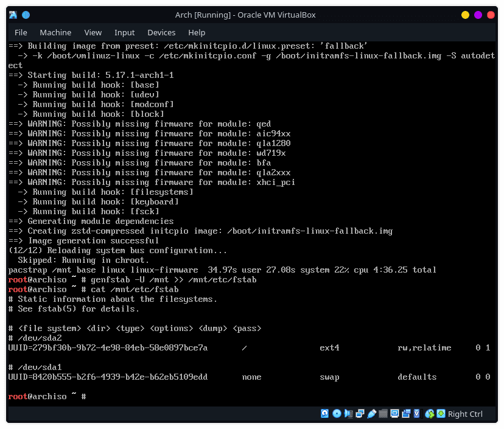Click the mouse integration status icon
504x429 pixels.
(429, 414)
